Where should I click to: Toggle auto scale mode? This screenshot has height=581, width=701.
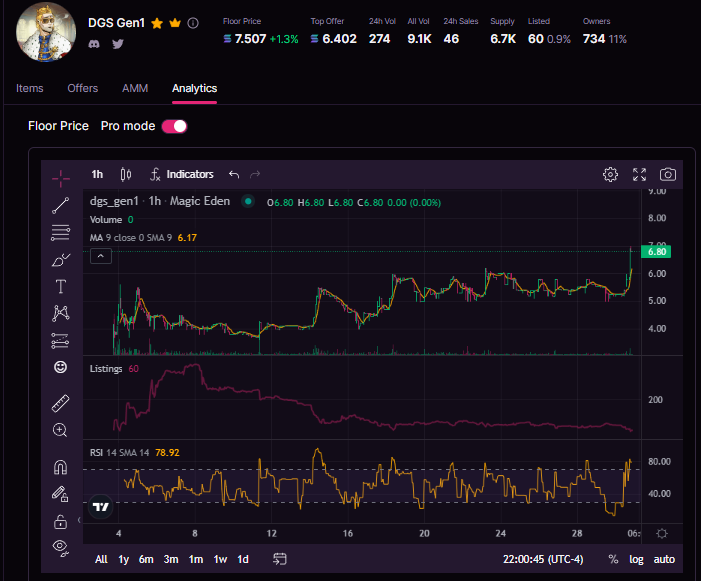point(664,560)
